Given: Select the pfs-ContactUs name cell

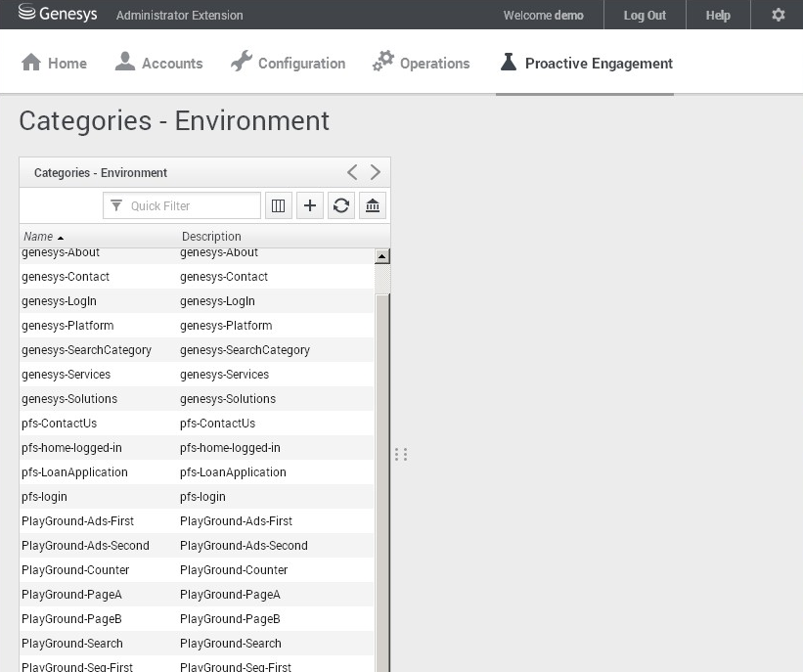Looking at the screenshot, I should point(59,424).
